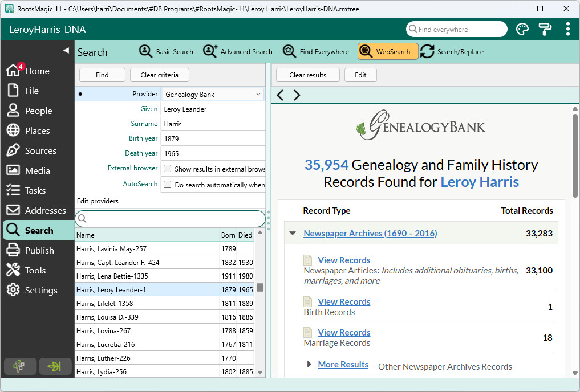Click the pedigree tree icon at sidebar bottom
The width and height of the screenshot is (580, 392).
[20, 366]
